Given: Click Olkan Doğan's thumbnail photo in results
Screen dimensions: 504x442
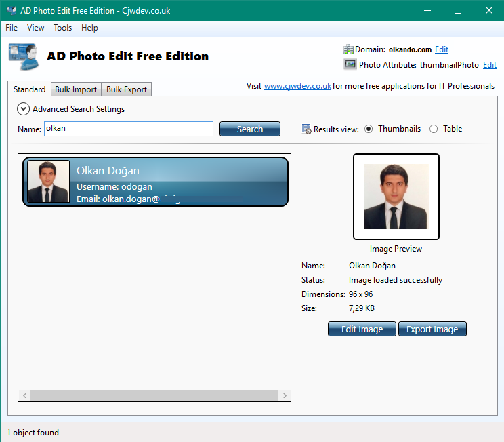Looking at the screenshot, I should click(x=49, y=182).
